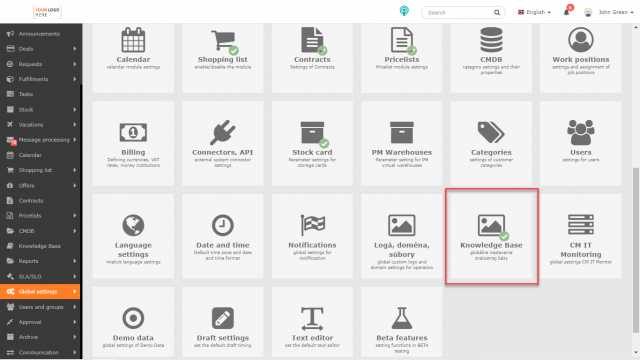Open the Shopping list module tile
This screenshot has width=640, height=360.
222,58
